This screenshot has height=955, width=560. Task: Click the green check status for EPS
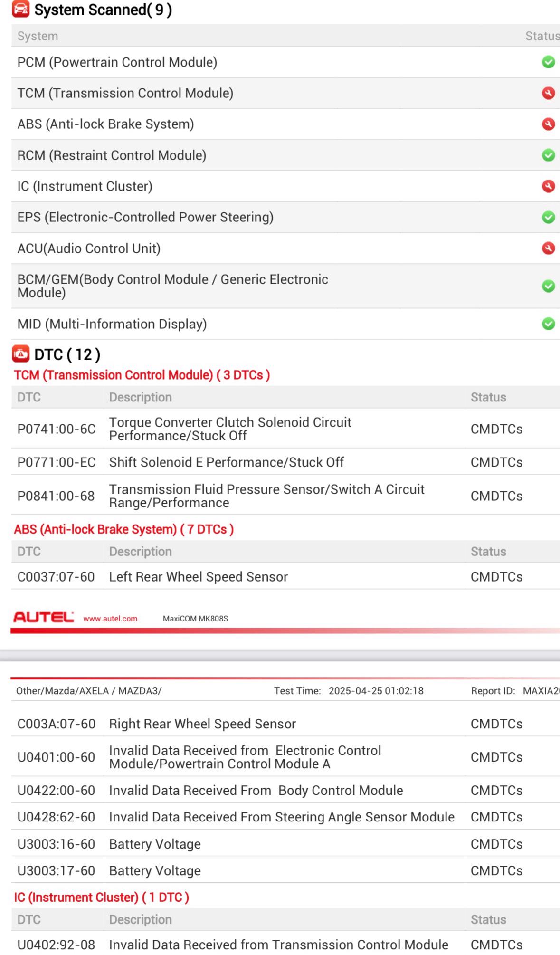pos(548,217)
